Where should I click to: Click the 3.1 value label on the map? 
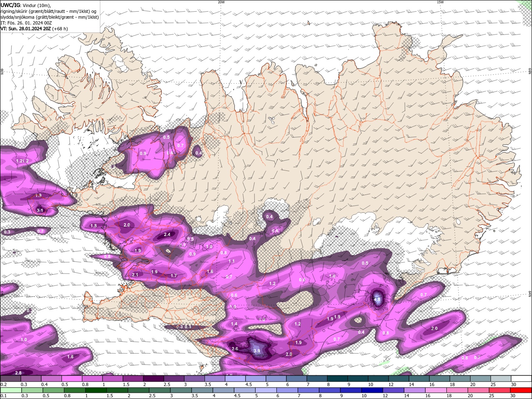(40, 211)
